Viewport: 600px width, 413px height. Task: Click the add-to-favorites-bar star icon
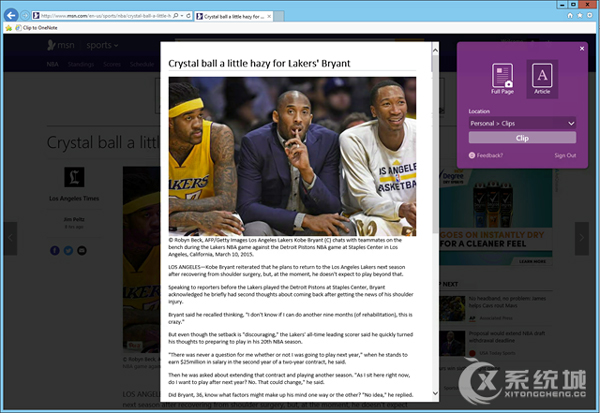coord(8,28)
